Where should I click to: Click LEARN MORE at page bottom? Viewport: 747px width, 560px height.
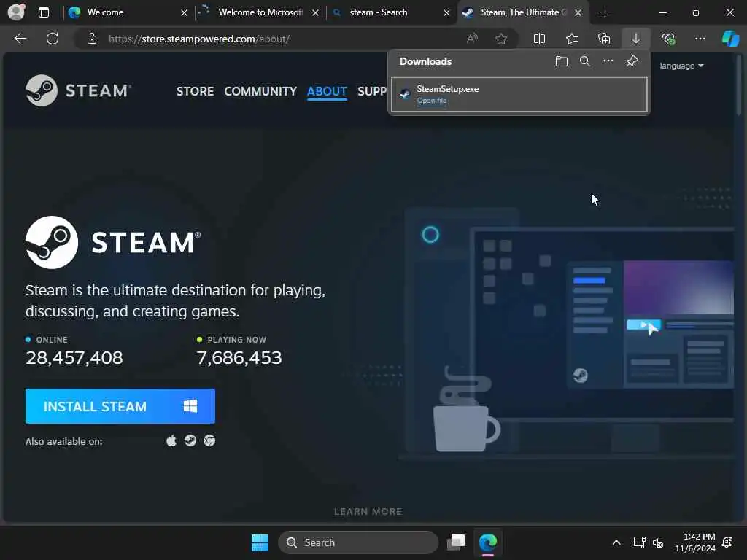click(368, 511)
